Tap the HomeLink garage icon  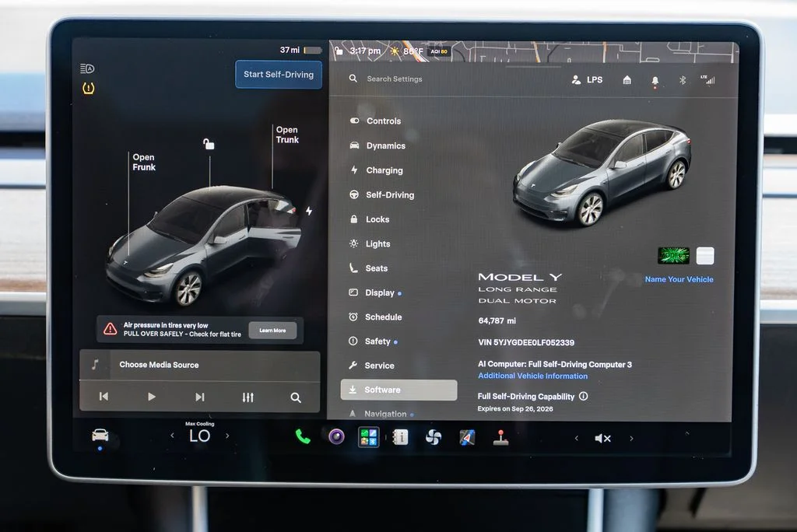[627, 80]
